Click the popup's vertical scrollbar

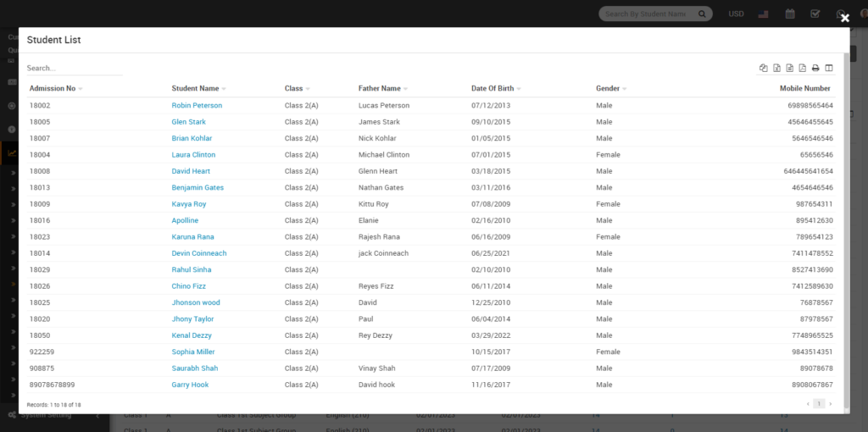point(847,230)
